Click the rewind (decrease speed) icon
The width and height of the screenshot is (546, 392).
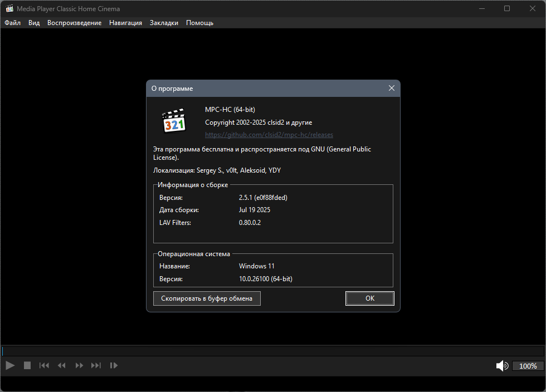[x=62, y=365]
